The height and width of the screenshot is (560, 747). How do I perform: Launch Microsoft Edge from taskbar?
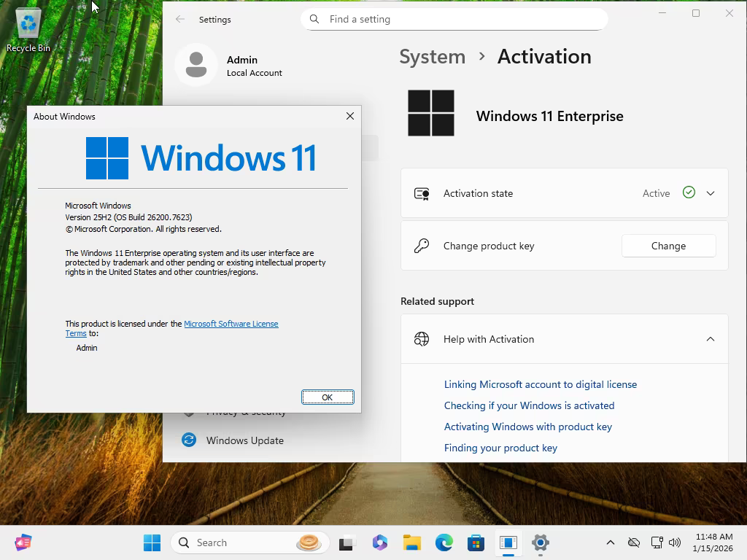tap(444, 542)
